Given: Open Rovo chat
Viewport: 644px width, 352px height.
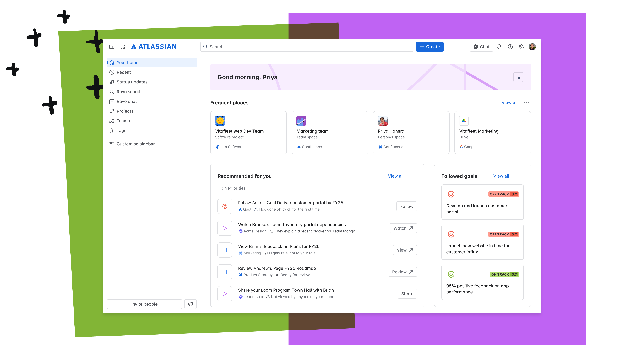Looking at the screenshot, I should (127, 101).
